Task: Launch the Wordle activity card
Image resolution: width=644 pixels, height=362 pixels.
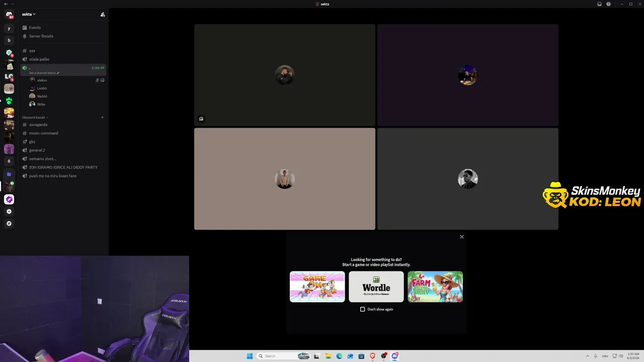Action: [x=376, y=287]
